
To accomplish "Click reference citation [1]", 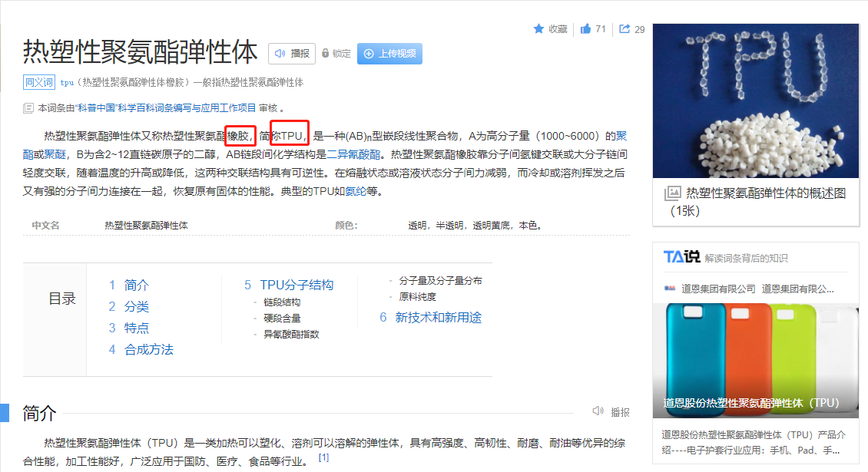I will 323,458.
